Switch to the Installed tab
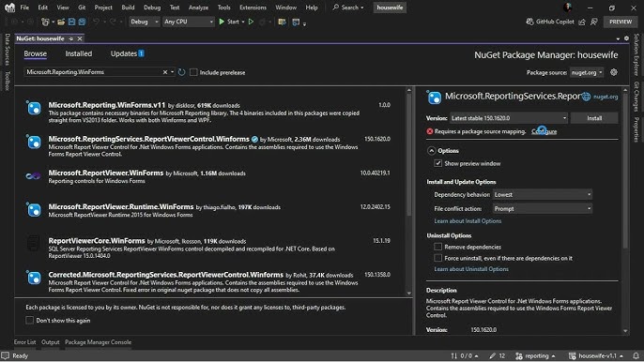 79,53
